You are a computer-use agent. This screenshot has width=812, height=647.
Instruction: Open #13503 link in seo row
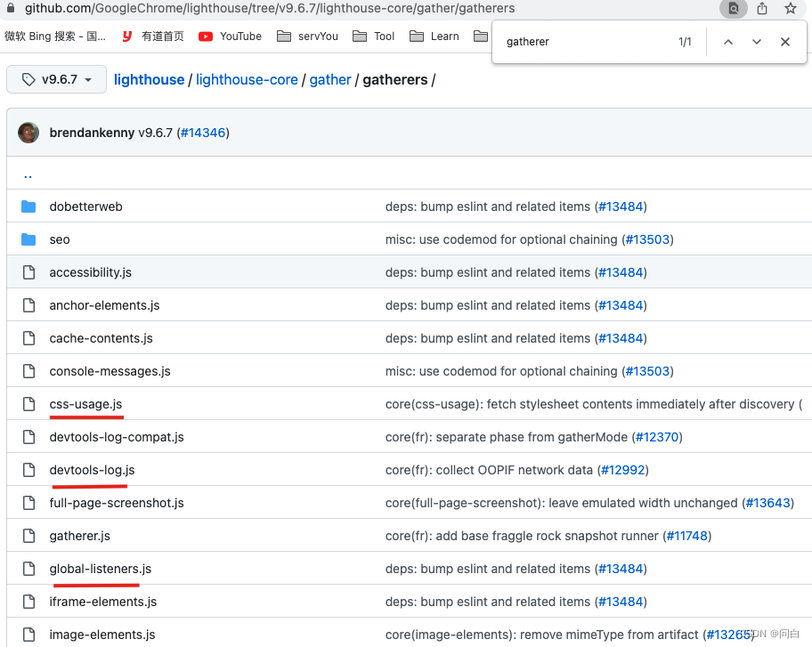(648, 239)
